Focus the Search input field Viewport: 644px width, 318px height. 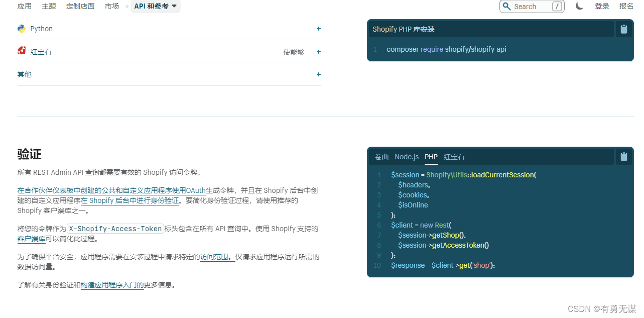[x=532, y=7]
